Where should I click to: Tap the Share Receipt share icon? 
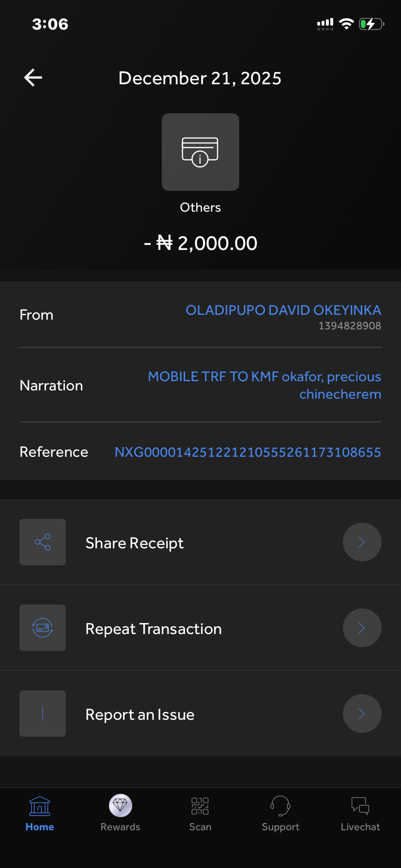(43, 542)
